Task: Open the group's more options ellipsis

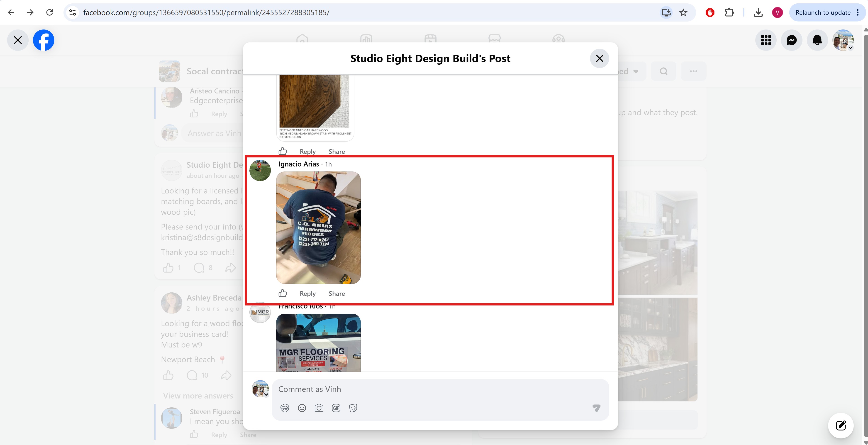Action: 693,71
